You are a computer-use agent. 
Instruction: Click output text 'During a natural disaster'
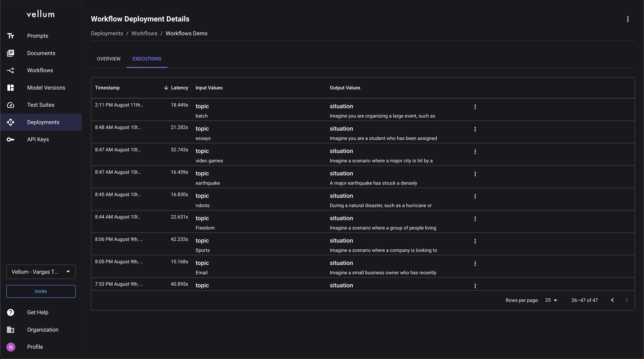[381, 206]
